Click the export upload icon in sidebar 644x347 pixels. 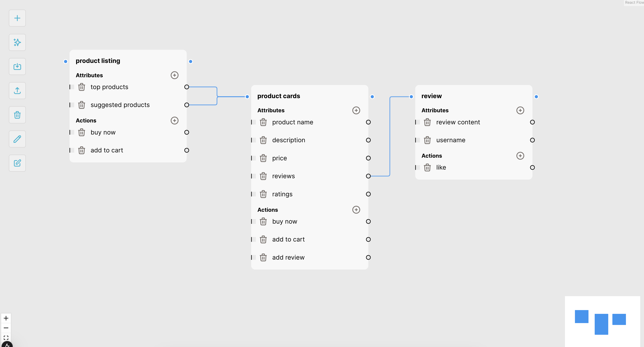pyautogui.click(x=17, y=91)
